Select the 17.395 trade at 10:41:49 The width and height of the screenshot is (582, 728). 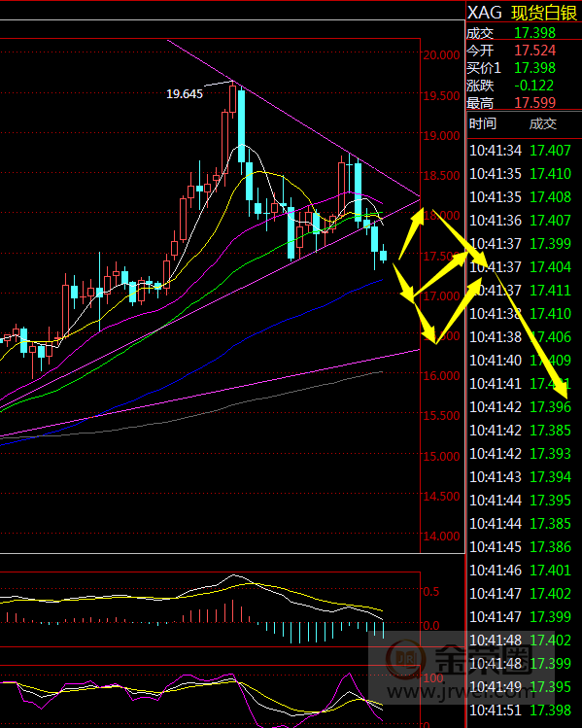point(551,686)
